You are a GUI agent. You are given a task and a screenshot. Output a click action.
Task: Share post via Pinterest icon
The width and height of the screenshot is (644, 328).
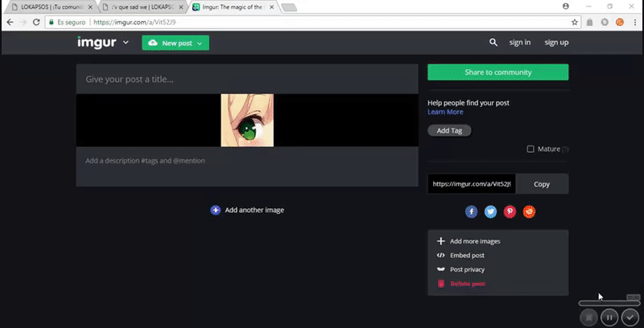coord(510,211)
